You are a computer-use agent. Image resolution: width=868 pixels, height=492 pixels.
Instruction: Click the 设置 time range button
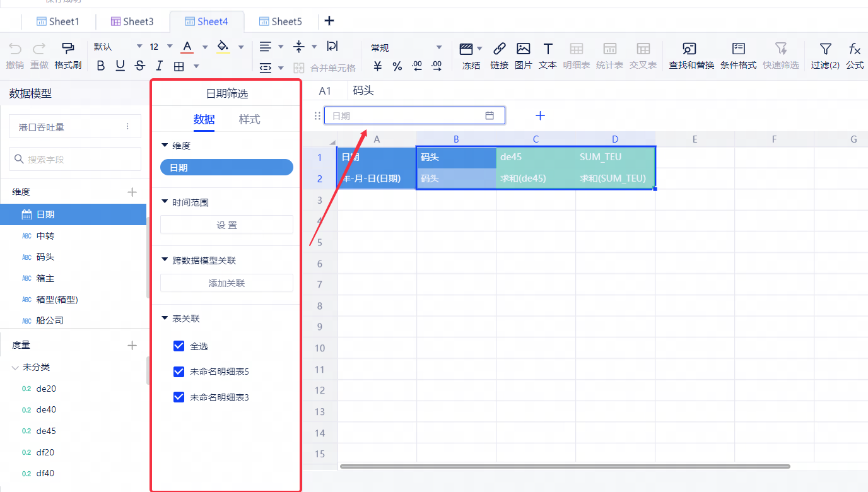click(226, 225)
